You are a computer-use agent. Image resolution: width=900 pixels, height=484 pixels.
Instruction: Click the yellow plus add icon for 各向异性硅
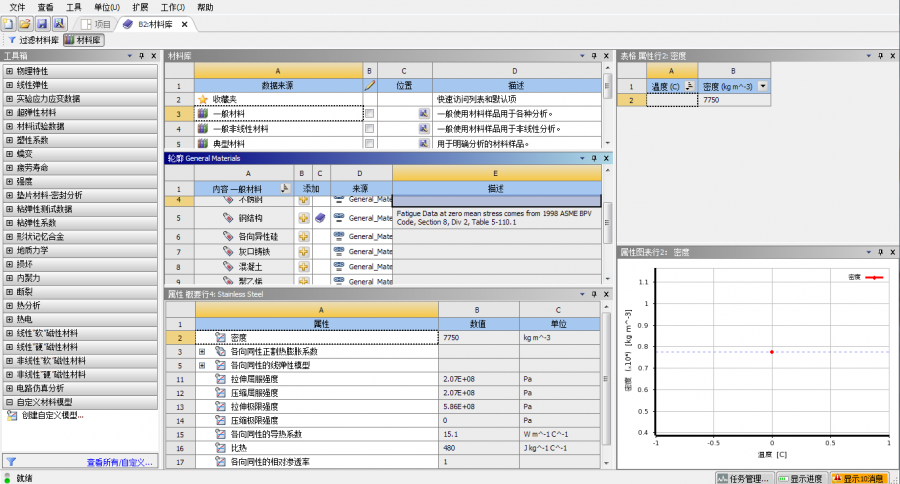(303, 237)
